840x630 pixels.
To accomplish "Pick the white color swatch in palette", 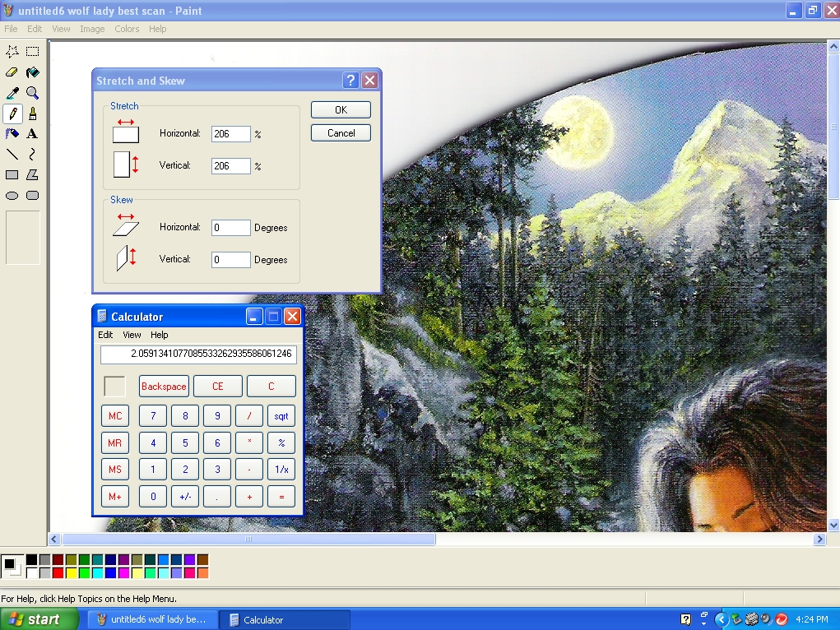I will pyautogui.click(x=31, y=573).
